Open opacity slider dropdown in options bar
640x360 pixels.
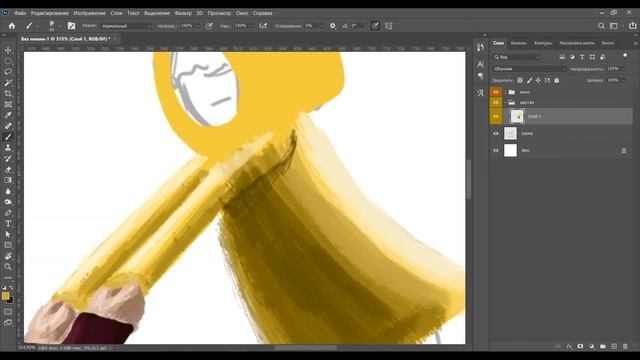click(198, 26)
